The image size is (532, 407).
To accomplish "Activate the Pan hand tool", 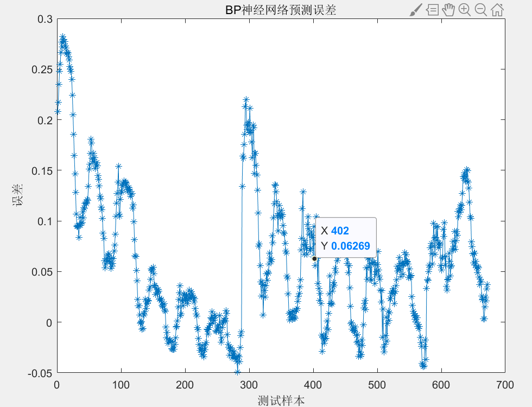I will click(x=448, y=10).
